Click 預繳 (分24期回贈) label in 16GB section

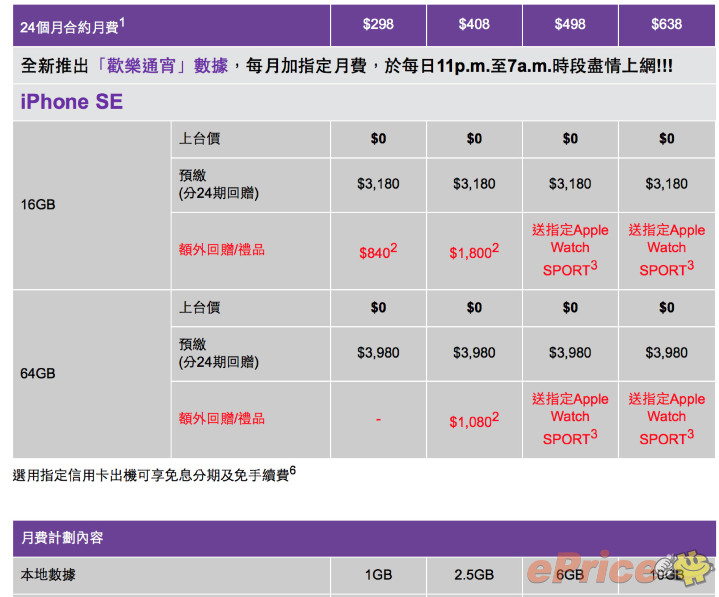(219, 184)
